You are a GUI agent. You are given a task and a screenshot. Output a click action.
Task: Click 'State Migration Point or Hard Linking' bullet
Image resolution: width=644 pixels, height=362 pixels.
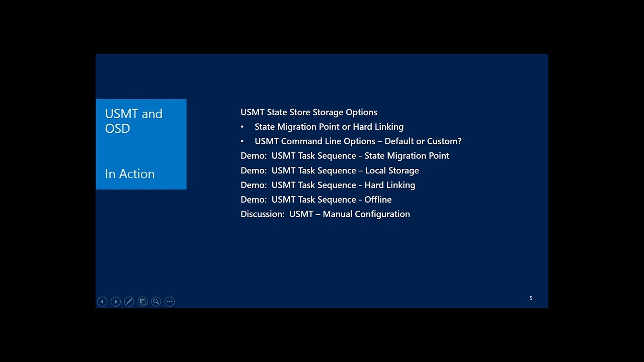pos(329,127)
